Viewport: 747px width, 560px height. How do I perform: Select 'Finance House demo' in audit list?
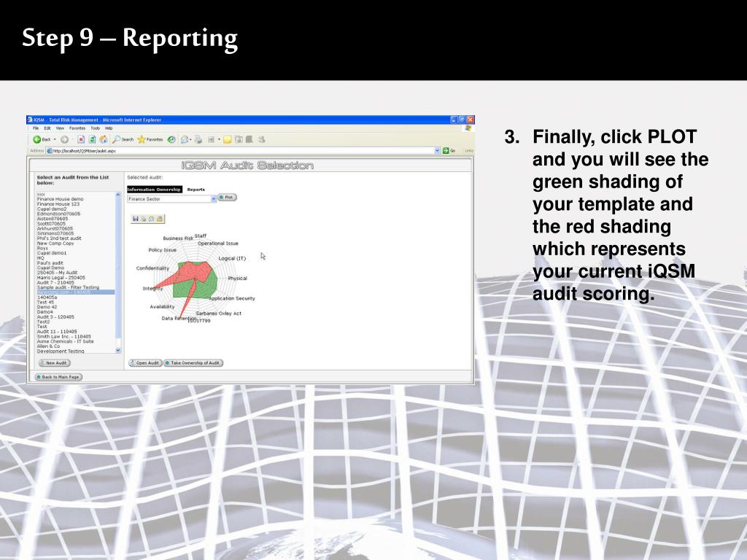pyautogui.click(x=60, y=199)
